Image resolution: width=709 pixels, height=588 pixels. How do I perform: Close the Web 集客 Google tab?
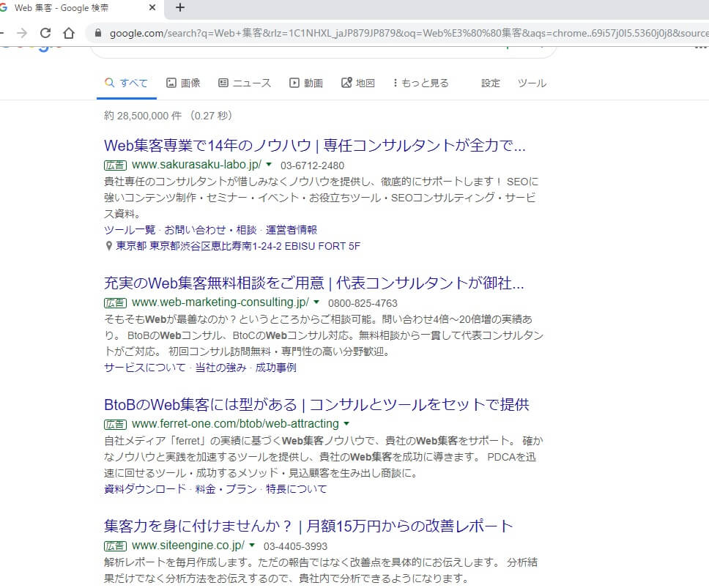[152, 7]
